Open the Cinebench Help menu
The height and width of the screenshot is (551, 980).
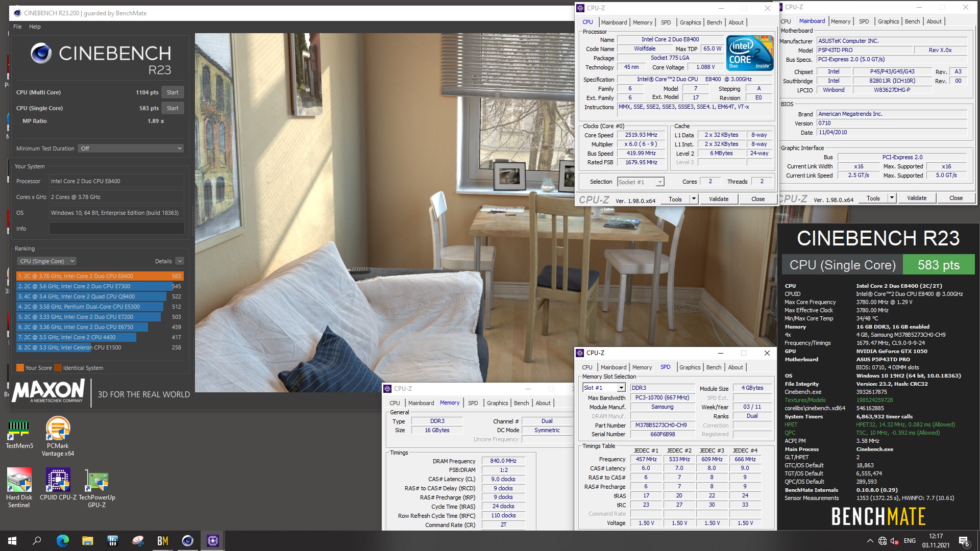pyautogui.click(x=35, y=27)
